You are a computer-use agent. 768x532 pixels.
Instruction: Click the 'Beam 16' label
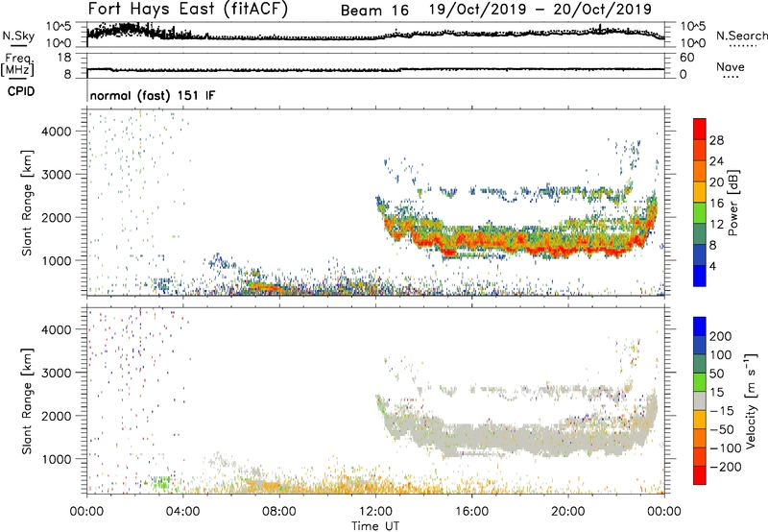click(374, 11)
